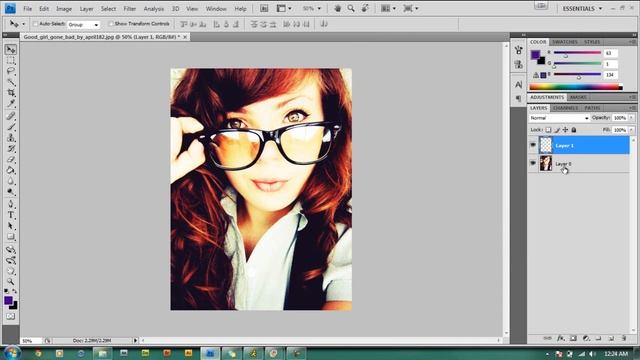Add a layer mask button
The image size is (640, 360).
pyautogui.click(x=573, y=338)
